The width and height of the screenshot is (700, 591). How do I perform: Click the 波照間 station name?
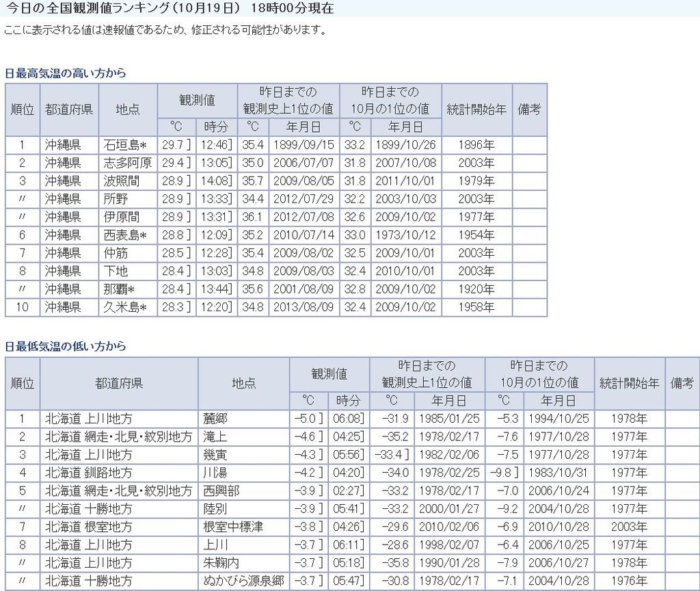click(x=121, y=181)
